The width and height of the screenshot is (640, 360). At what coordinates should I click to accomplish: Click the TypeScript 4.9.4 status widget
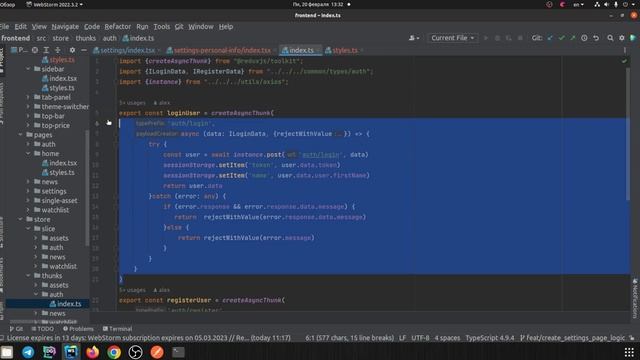490,338
